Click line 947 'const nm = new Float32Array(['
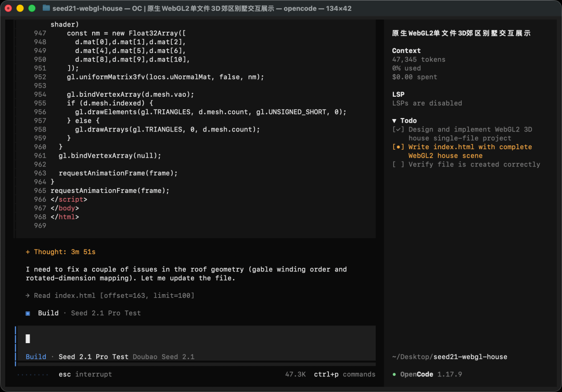 [126, 33]
